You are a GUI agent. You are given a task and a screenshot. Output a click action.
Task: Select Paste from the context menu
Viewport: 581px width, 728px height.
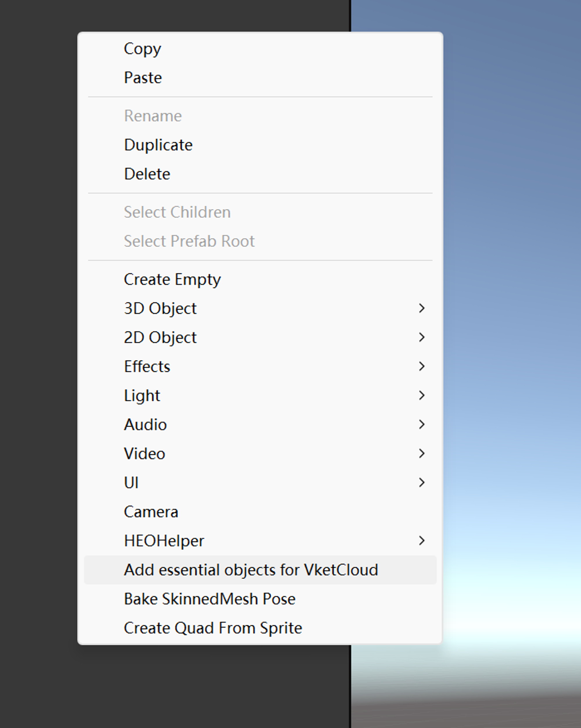(x=143, y=78)
